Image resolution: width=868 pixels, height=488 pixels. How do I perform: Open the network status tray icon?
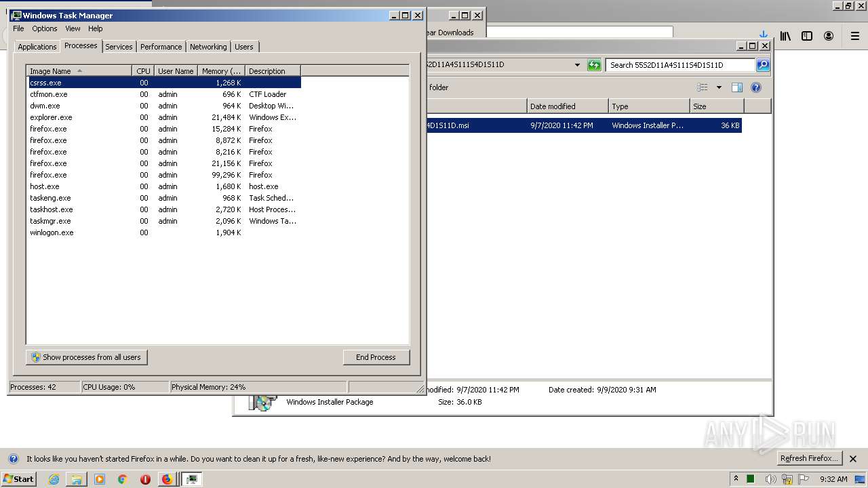tap(787, 479)
